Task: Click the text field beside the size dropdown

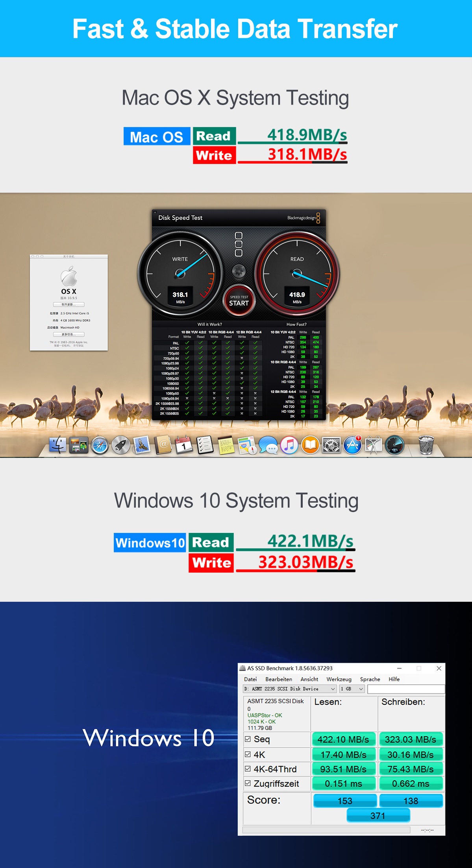Action: [x=405, y=689]
